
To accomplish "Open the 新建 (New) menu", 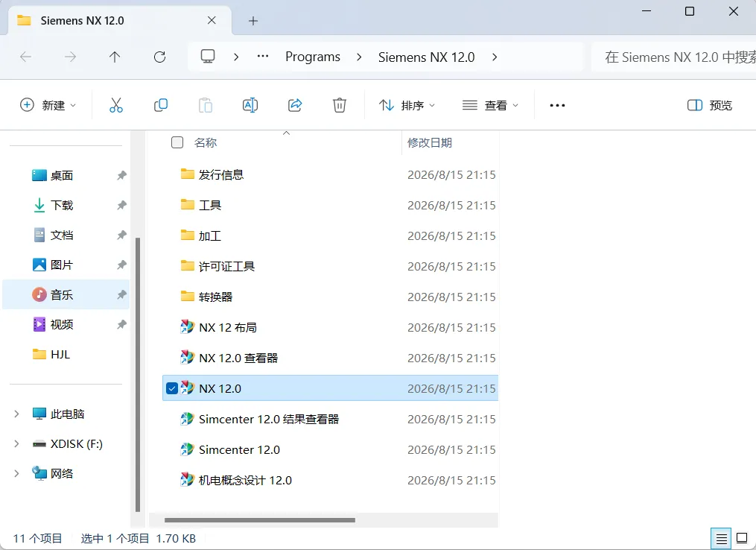I will pos(48,104).
